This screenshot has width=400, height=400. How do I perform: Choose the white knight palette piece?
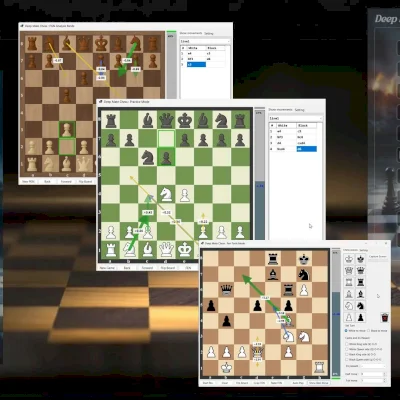click(x=349, y=306)
